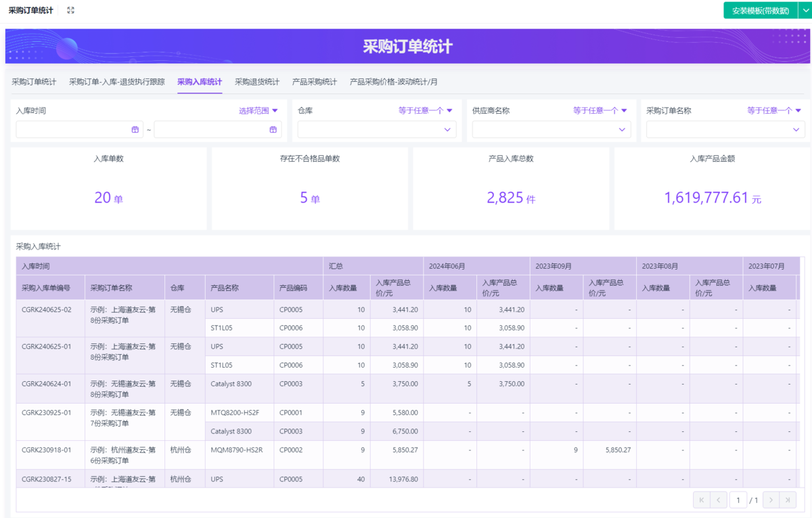Viewport: 812px width, 518px height.
Task: Expand the 仓库 selection dropdown
Action: tap(447, 129)
